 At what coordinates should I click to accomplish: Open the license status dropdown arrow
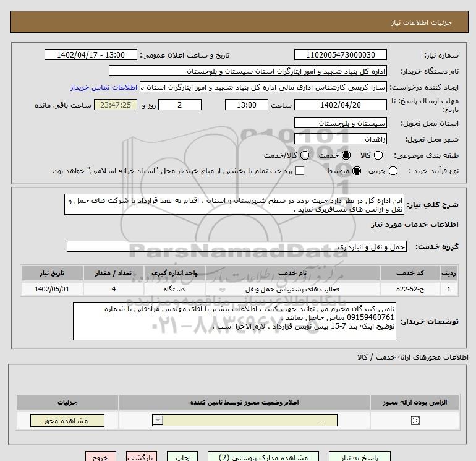pyautogui.click(x=158, y=421)
